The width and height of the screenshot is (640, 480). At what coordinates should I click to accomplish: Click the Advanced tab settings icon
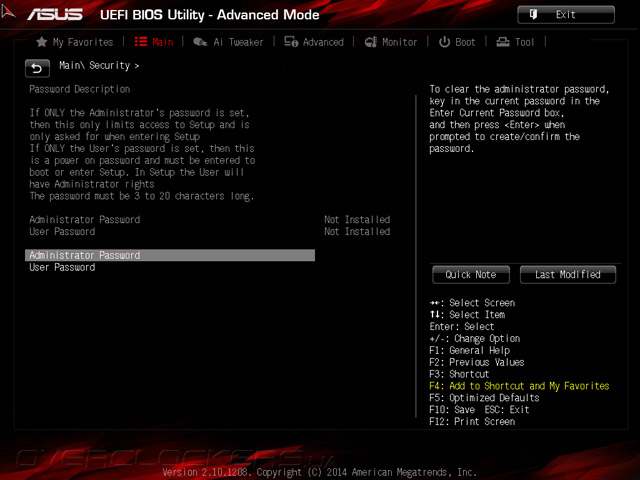[291, 42]
